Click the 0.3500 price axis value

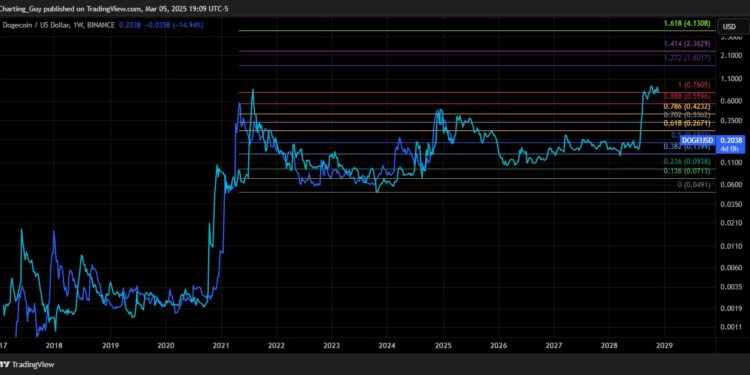732,121
